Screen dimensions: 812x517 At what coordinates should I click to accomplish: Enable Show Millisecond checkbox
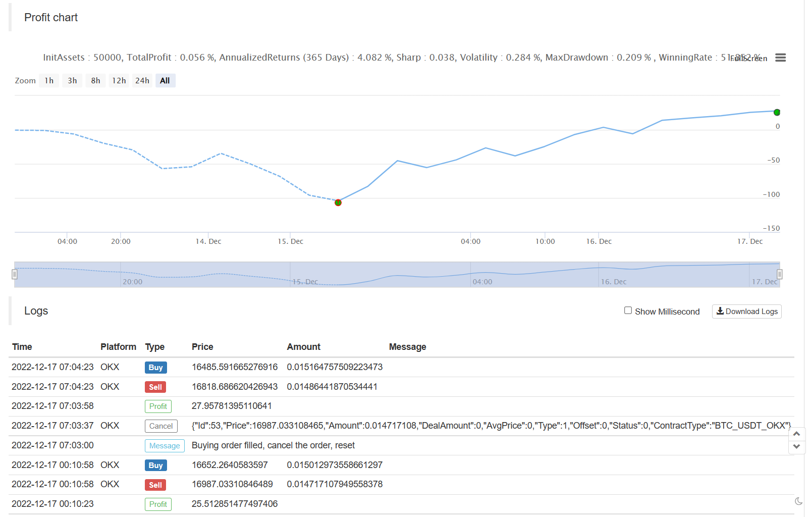[x=628, y=311]
